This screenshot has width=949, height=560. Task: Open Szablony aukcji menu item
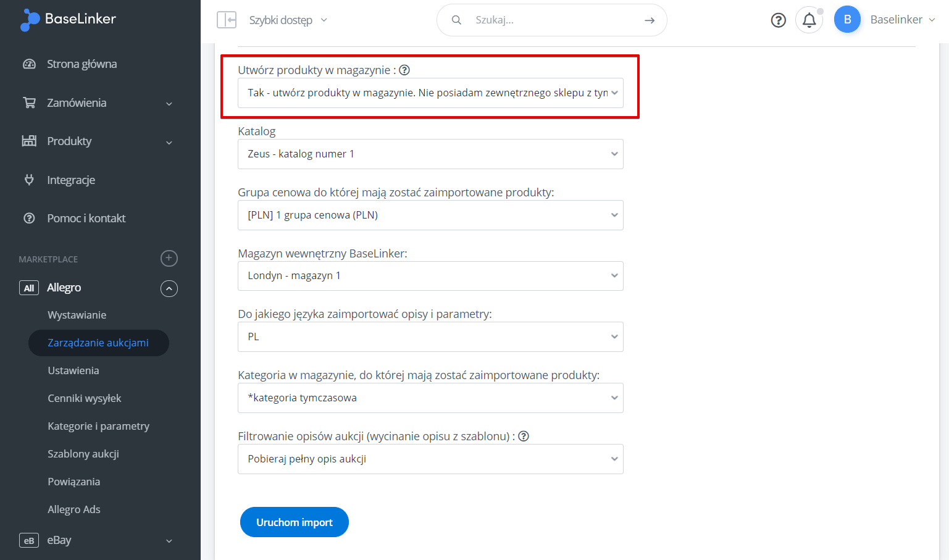(83, 454)
